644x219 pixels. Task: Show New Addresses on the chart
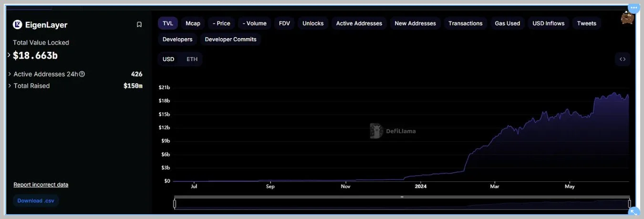(415, 23)
